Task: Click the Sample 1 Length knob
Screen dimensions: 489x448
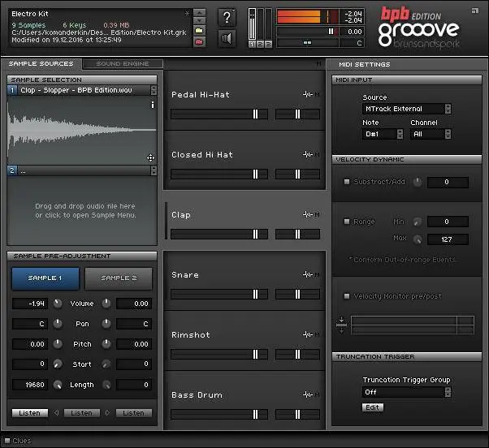Action: coord(58,385)
